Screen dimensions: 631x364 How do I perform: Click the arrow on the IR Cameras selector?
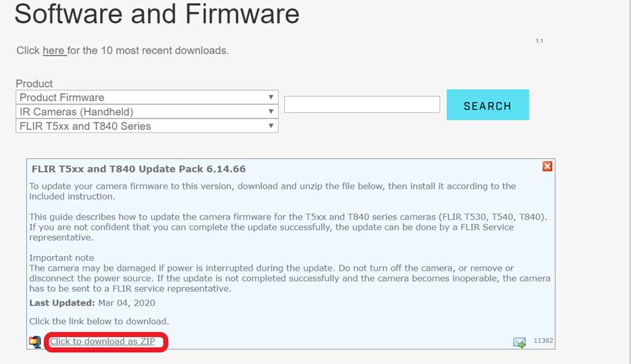pos(271,112)
